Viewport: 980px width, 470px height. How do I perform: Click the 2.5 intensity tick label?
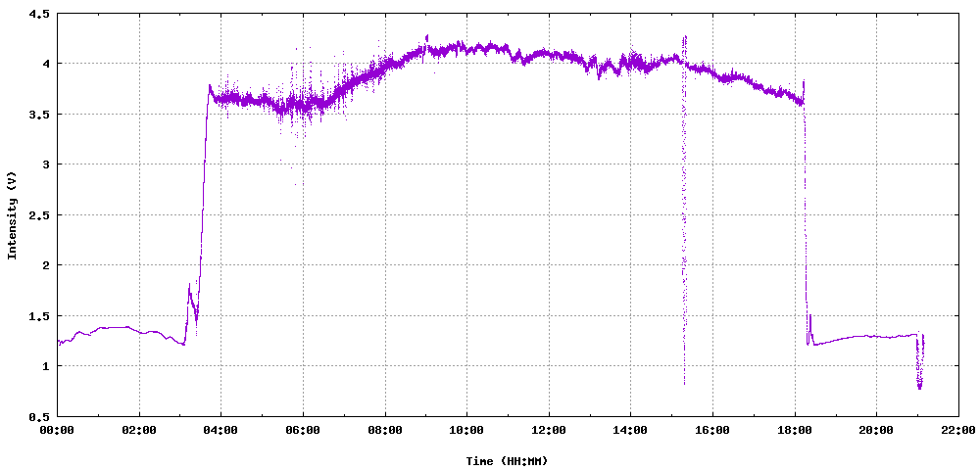(39, 214)
